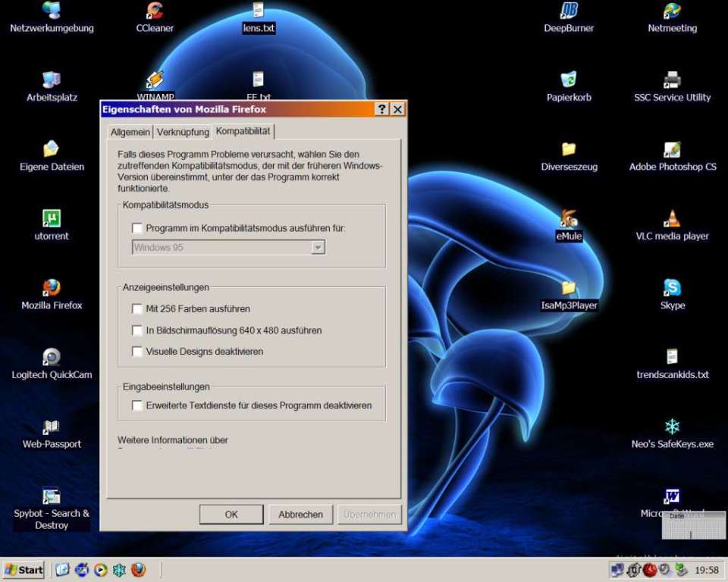Select the Skype desktop icon
Viewport: 728px width, 582px height.
672,289
